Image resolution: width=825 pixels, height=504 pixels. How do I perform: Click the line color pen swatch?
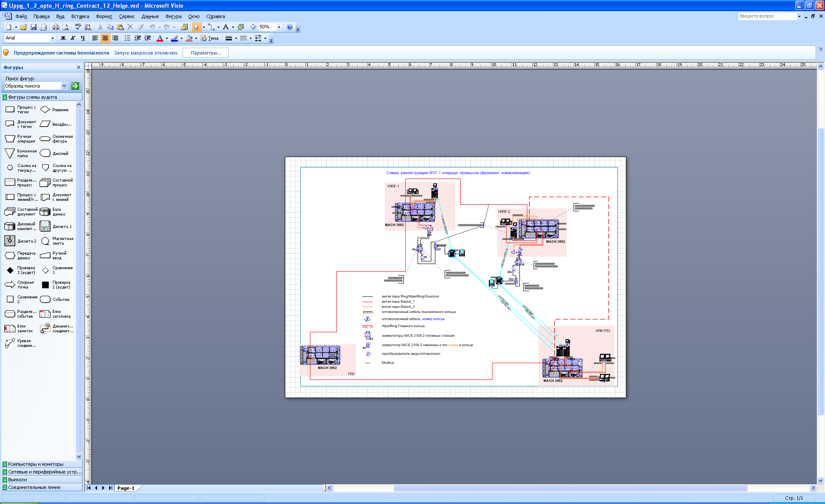[x=174, y=38]
